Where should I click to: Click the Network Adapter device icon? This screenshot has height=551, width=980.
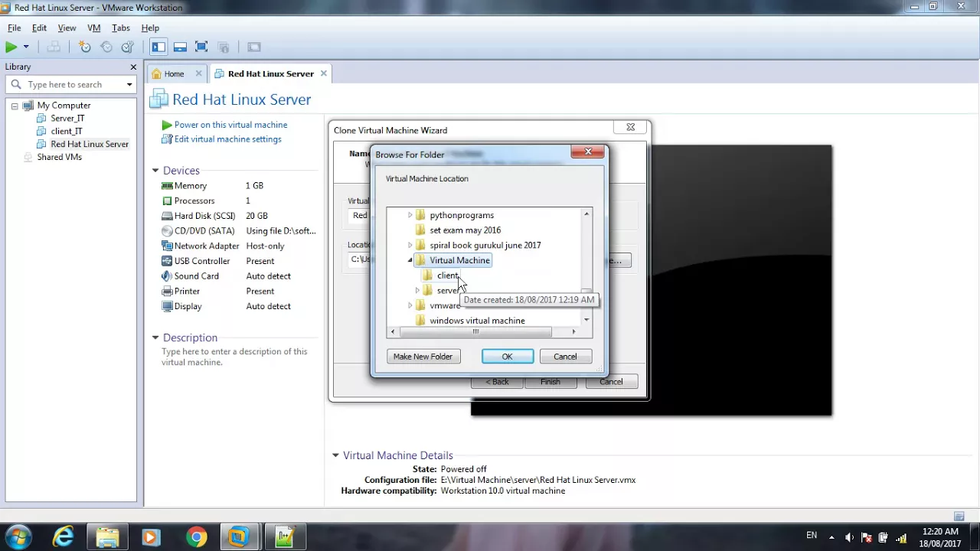168,246
